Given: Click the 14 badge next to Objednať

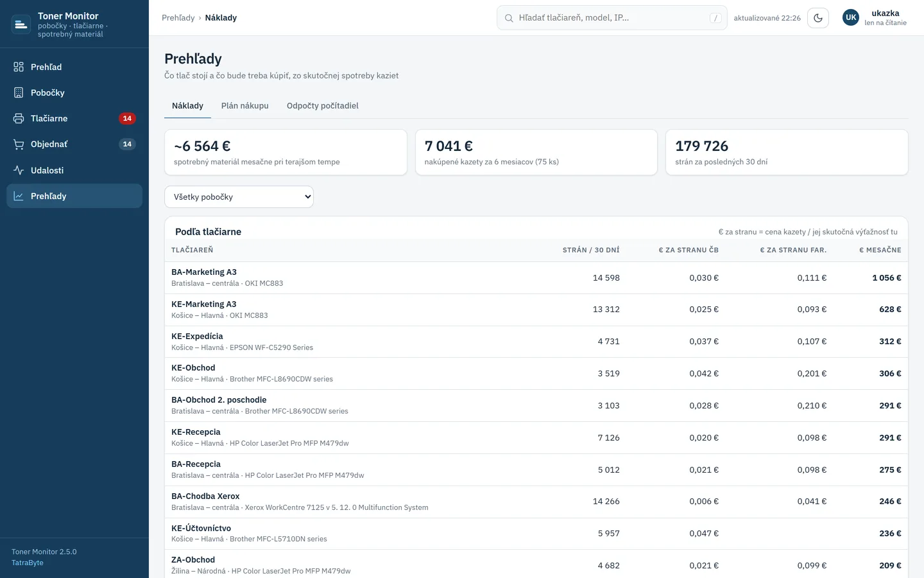Looking at the screenshot, I should click(127, 144).
